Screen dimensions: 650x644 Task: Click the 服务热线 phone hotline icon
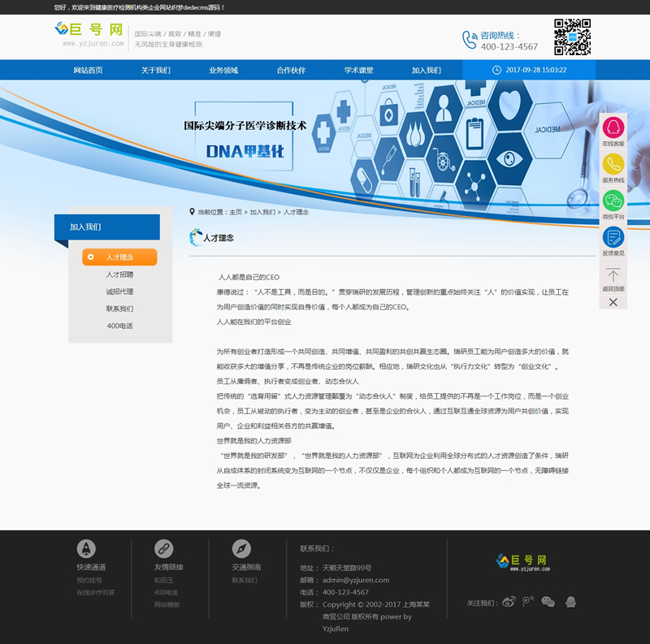coord(613,165)
